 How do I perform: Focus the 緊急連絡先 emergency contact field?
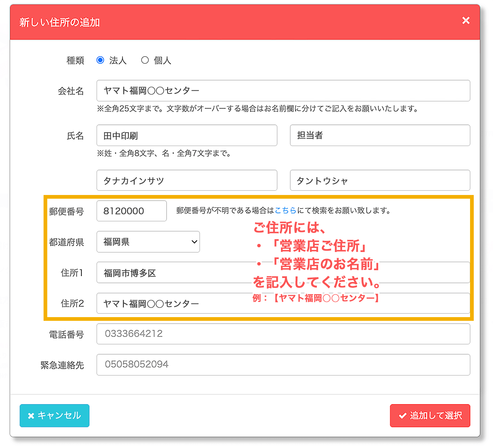click(x=283, y=365)
